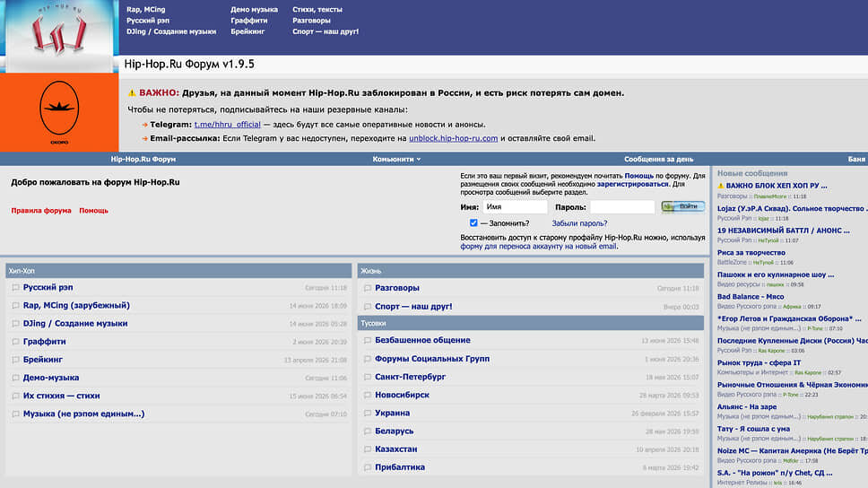Click the folder icon beside Разговоры forum

point(368,288)
